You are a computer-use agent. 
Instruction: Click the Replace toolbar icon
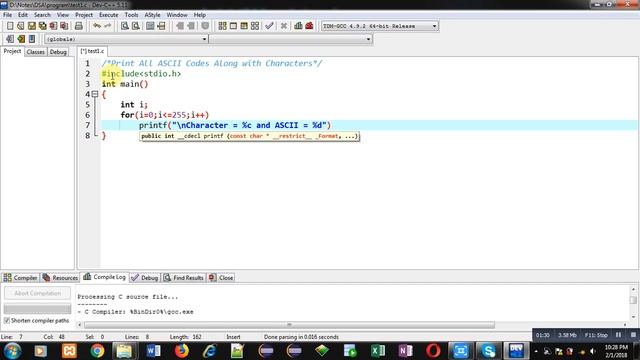[x=136, y=26]
